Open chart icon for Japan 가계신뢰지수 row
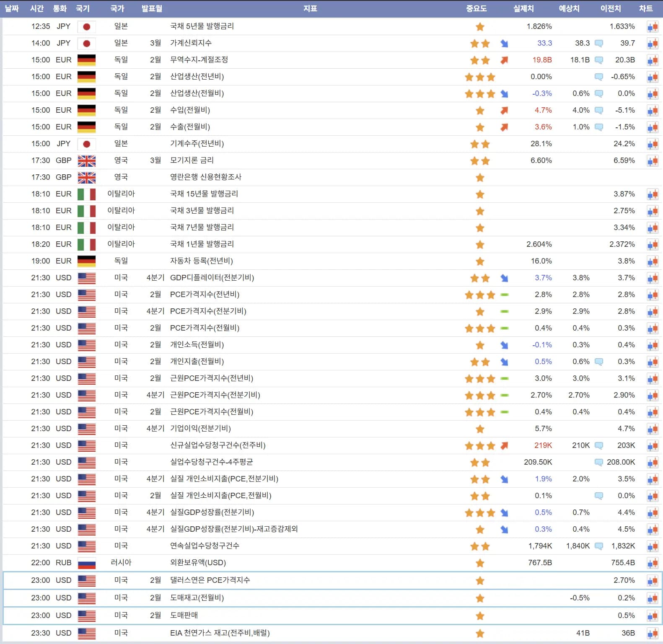 click(x=653, y=44)
